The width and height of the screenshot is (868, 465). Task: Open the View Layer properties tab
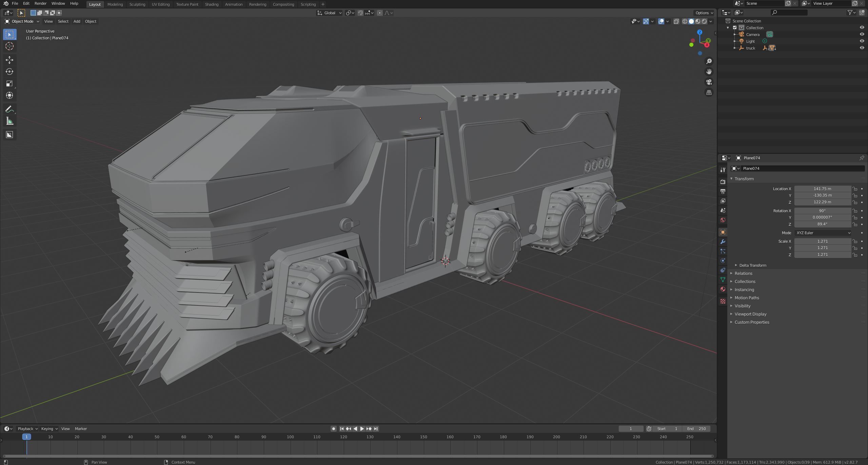[723, 201]
